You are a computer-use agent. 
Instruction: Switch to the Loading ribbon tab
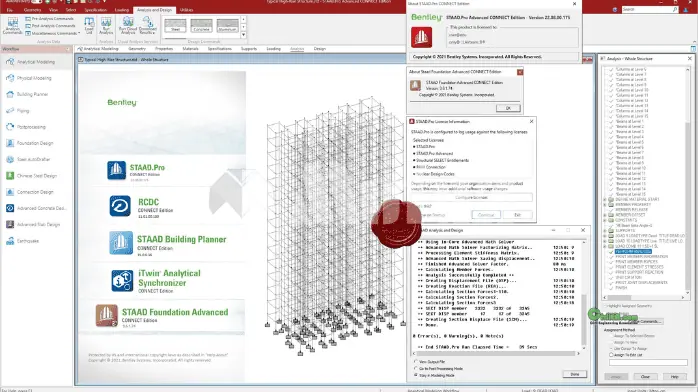coord(122,10)
